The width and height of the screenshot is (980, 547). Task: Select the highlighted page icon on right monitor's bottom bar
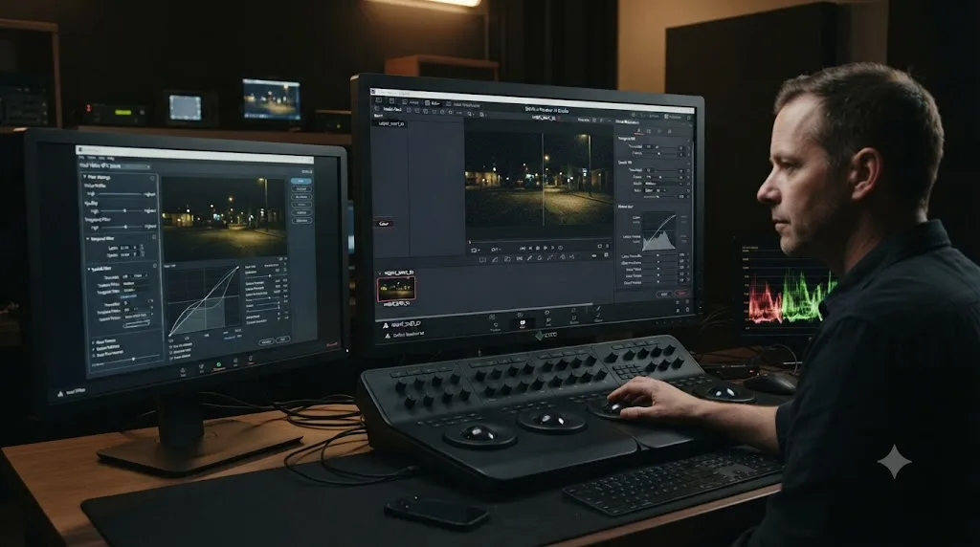click(x=523, y=323)
